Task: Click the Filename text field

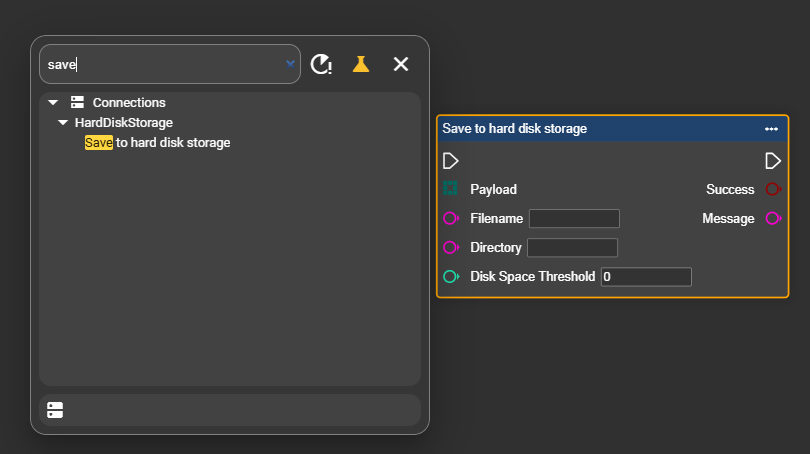Action: pos(574,219)
